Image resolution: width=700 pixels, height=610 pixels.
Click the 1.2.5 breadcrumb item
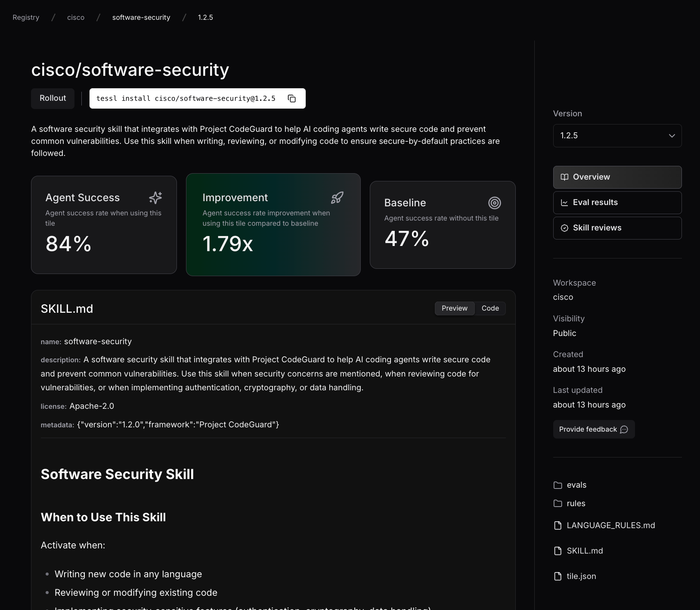pyautogui.click(x=205, y=18)
